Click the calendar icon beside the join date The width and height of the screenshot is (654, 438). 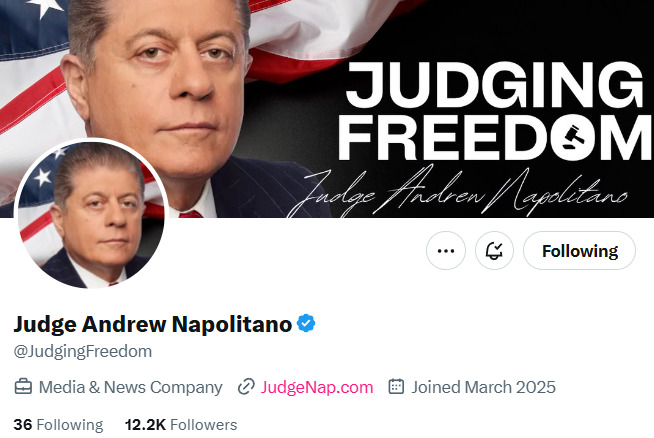click(396, 387)
